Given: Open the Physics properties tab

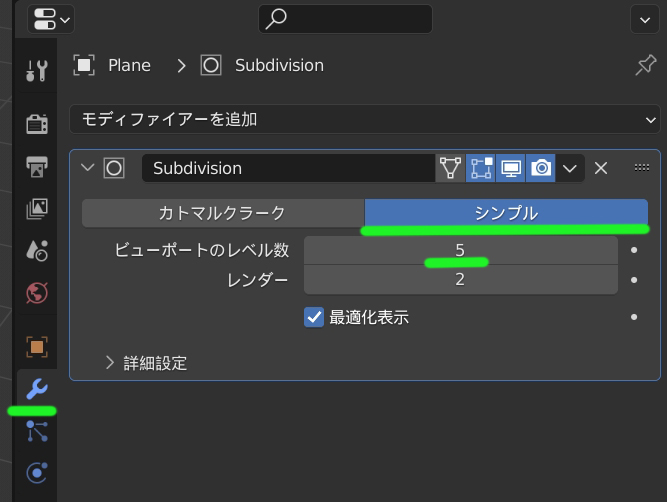Looking at the screenshot, I should click(x=37, y=473).
